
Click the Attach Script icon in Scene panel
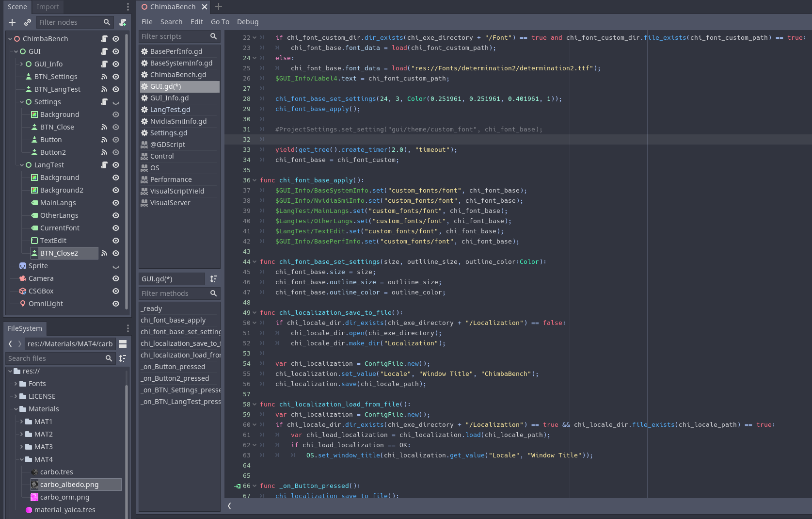(x=123, y=22)
